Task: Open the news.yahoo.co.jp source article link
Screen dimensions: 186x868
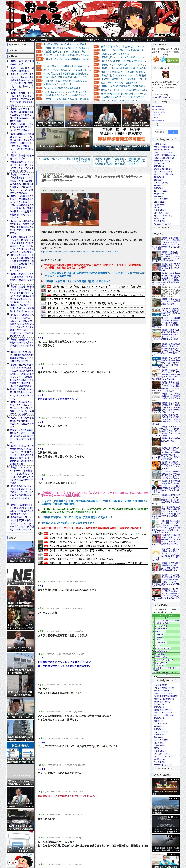Action: [x=79, y=251]
